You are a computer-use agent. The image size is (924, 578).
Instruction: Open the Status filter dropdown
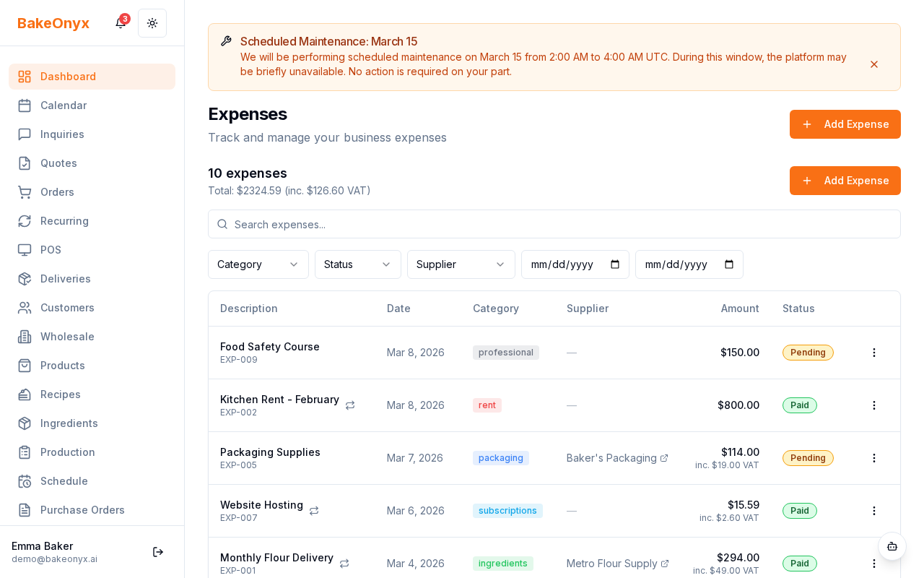click(357, 264)
